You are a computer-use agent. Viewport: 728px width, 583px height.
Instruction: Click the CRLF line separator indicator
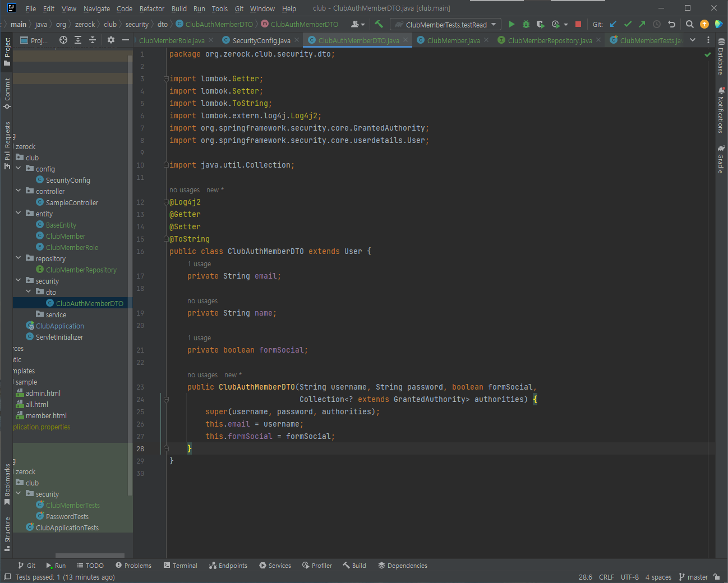606,577
